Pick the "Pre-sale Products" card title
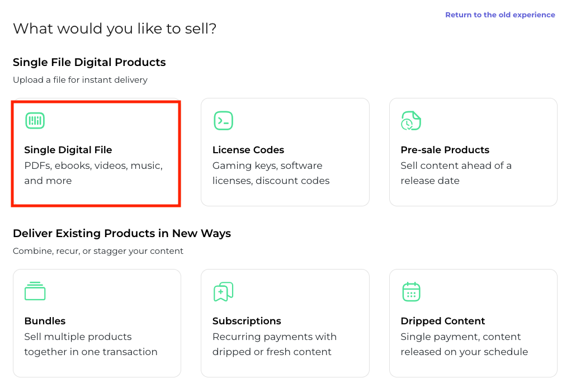The height and width of the screenshot is (392, 576). [445, 150]
